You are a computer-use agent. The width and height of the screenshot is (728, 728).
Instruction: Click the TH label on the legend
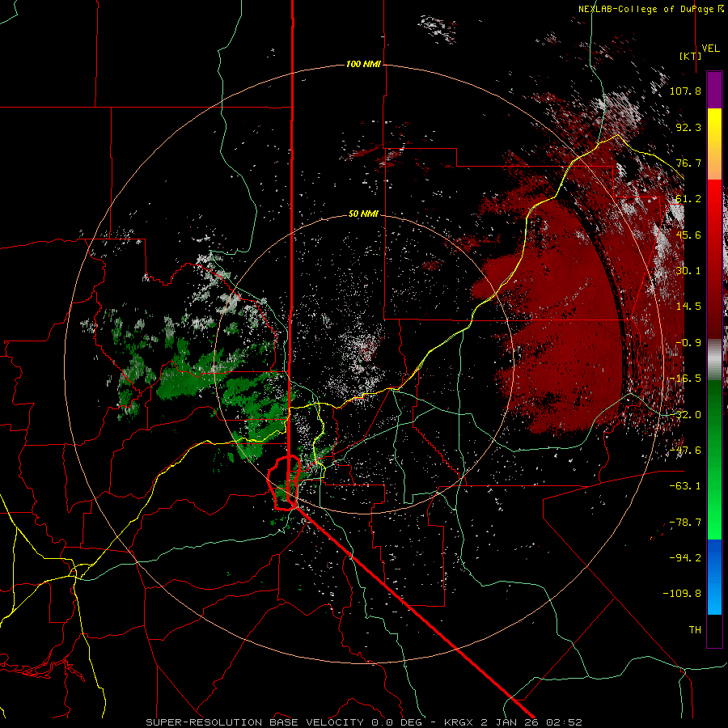(x=695, y=630)
